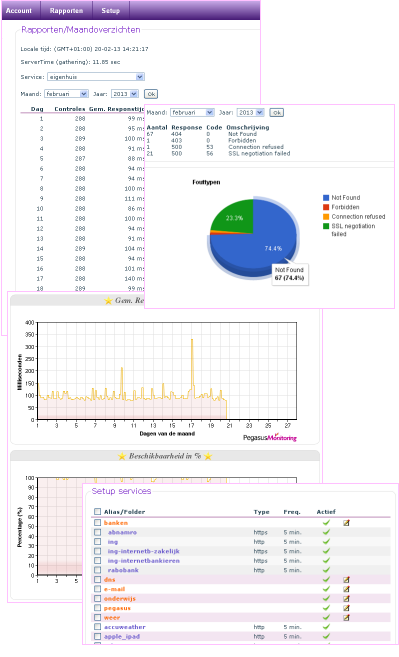Check the ing service checkbox
399x657 pixels.
point(98,542)
